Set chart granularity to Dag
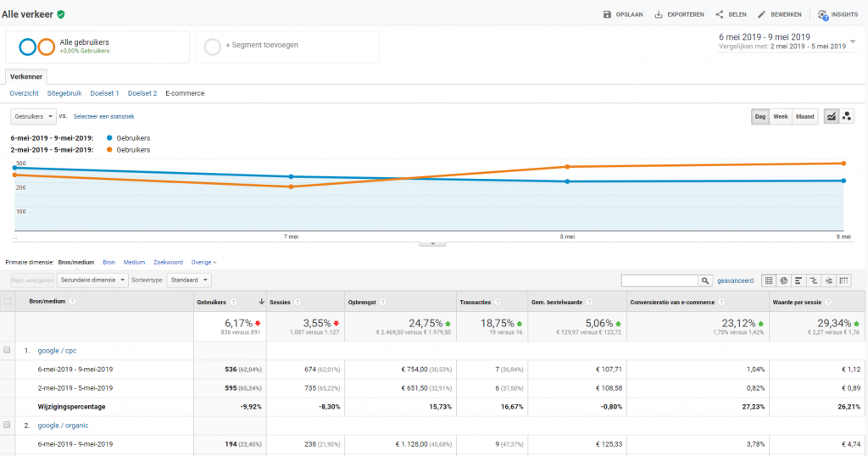The image size is (868, 456). (760, 117)
